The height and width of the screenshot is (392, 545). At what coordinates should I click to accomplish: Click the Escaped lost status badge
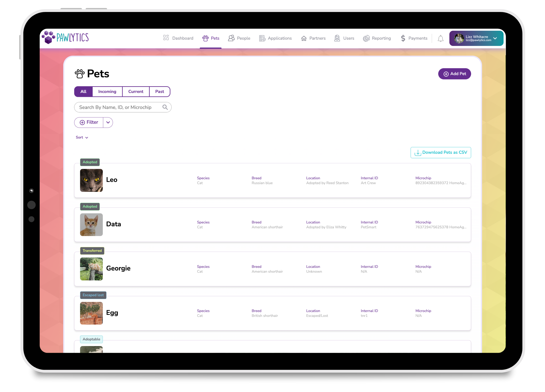[93, 295]
